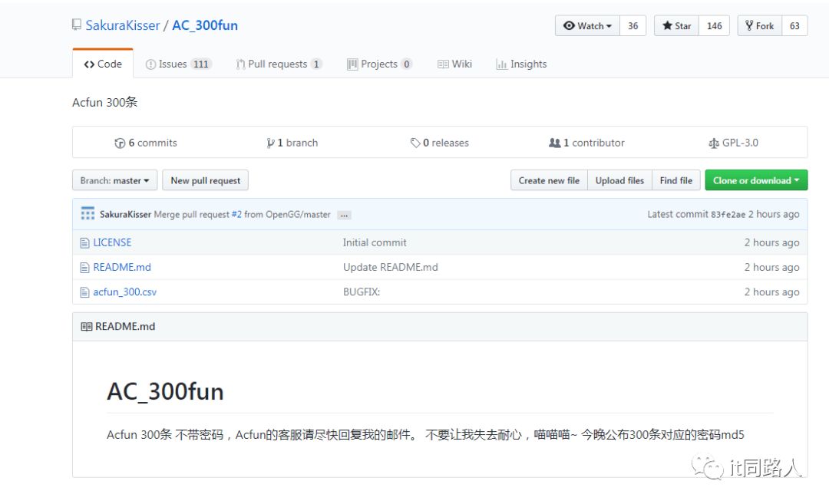View the 63 forks count
This screenshot has height=504, width=829.
794,26
